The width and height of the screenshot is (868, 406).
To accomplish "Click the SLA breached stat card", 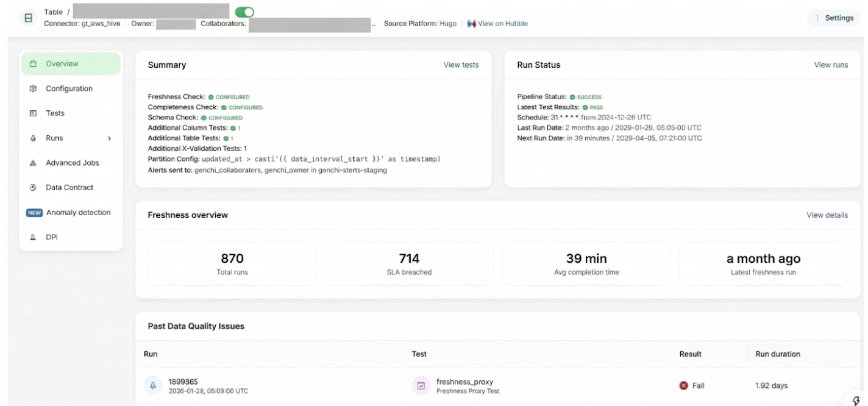I will pos(409,264).
